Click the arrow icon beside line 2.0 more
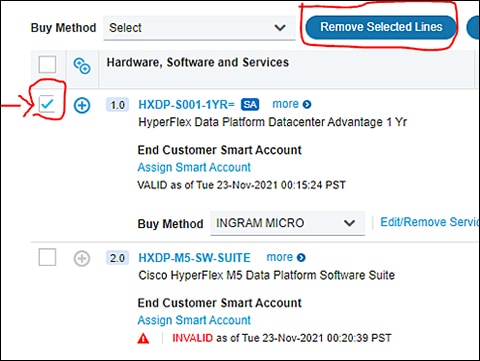The height and width of the screenshot is (361, 480). pyautogui.click(x=301, y=258)
